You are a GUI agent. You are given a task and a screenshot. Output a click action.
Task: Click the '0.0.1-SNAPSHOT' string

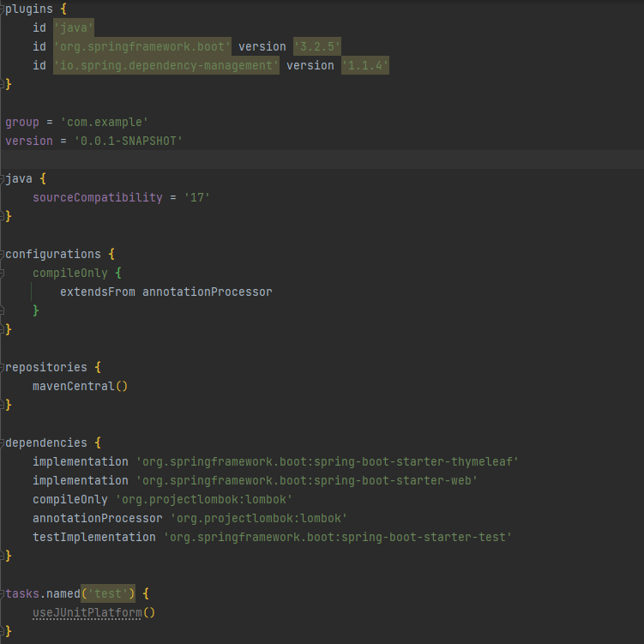128,141
